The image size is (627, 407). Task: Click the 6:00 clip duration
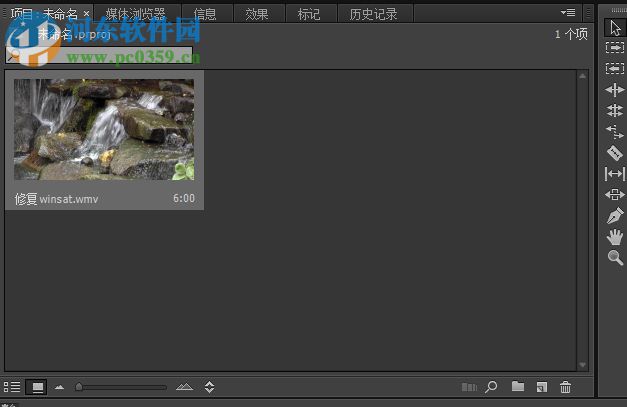point(184,198)
